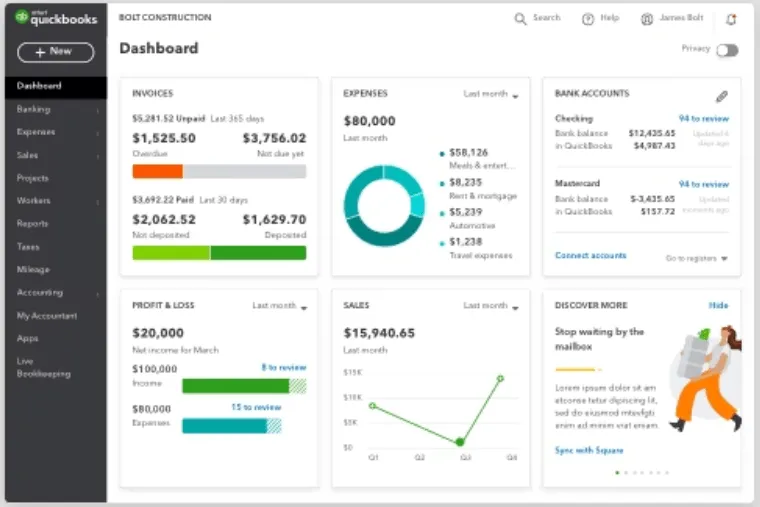Viewport: 760px width, 507px height.
Task: Click the Mastercard account name
Action: 577,183
